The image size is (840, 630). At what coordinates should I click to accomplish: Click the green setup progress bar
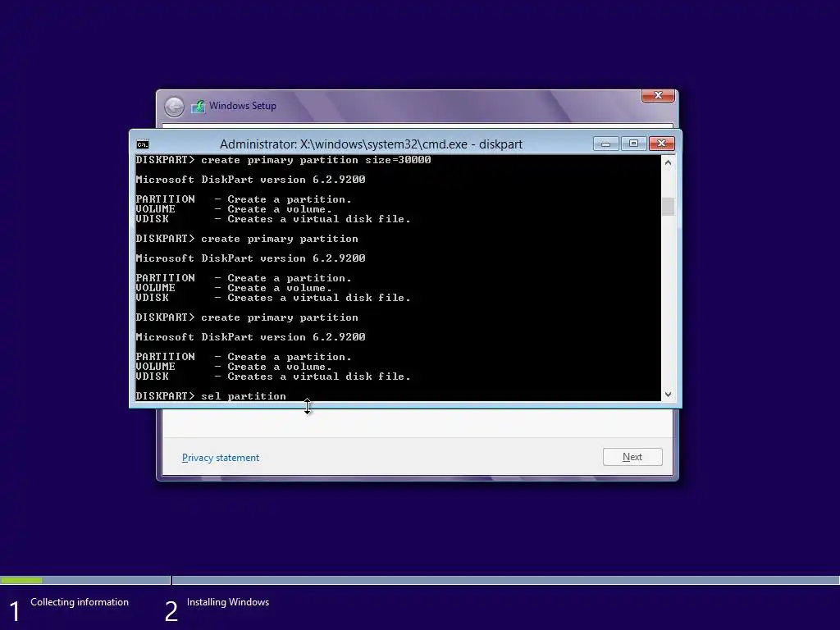(x=21, y=580)
